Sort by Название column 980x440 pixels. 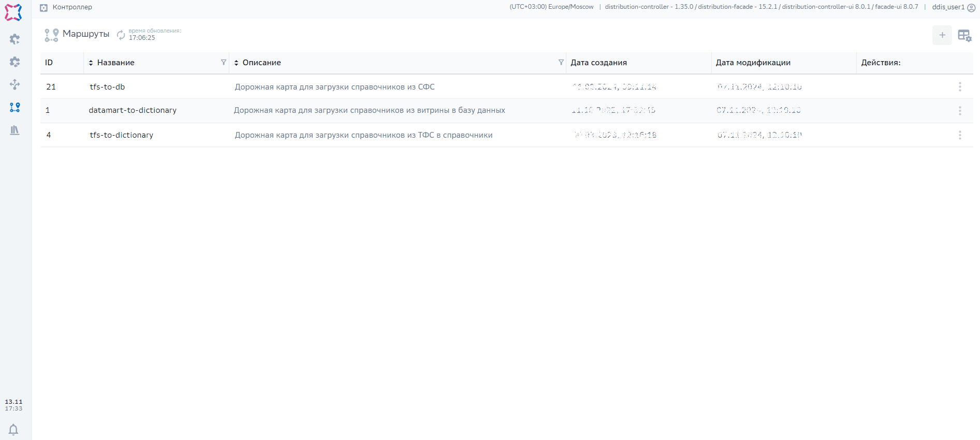click(x=91, y=63)
